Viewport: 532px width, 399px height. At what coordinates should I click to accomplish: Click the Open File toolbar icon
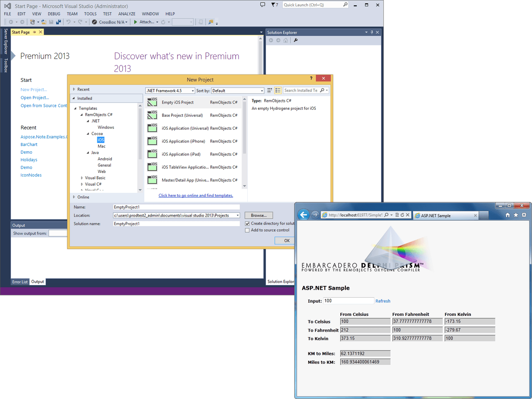pos(44,22)
